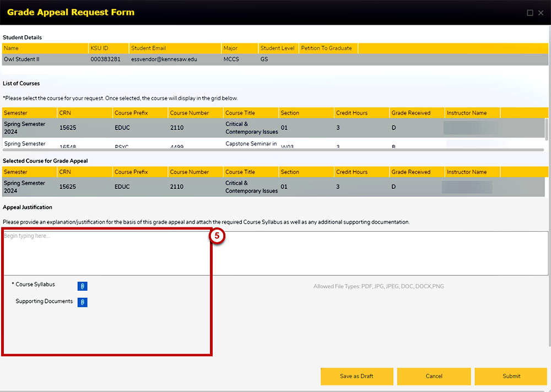
Task: Select the PSYC 4499 Capstone Seminar row
Action: point(220,144)
